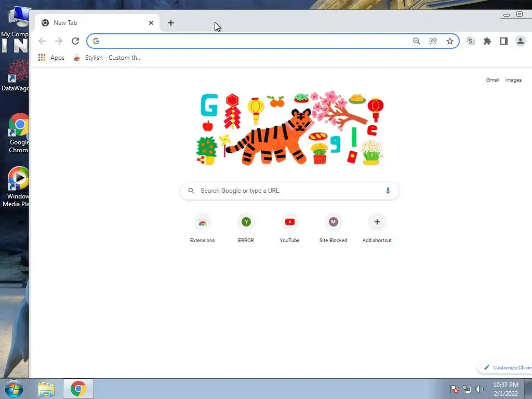Select the Google Chrome desktop shortcut
The height and width of the screenshot is (399, 532).
(x=18, y=134)
